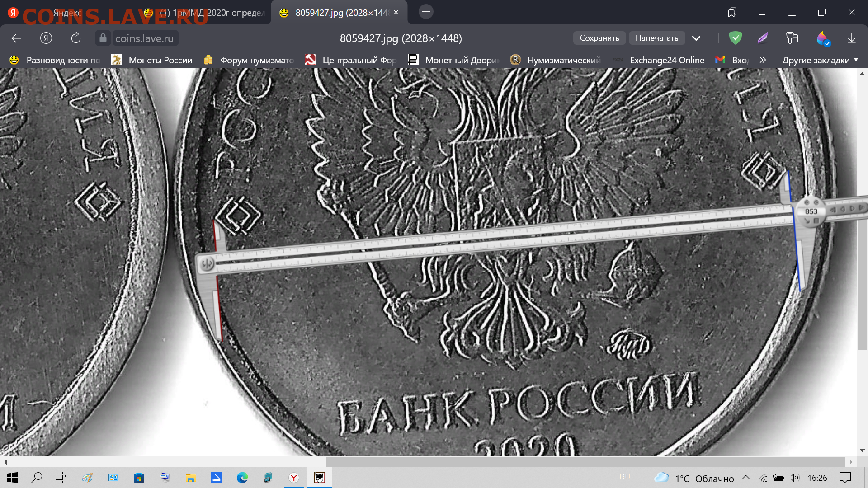868x488 pixels.
Task: Open the purple feather extension
Action: pos(763,38)
